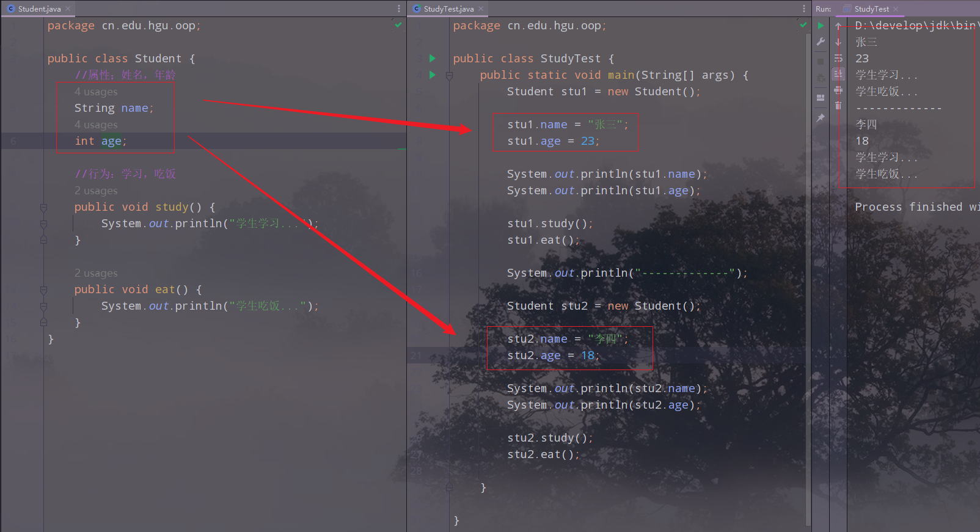Click '4 usages' hint above int age
The image size is (980, 532).
pos(96,125)
